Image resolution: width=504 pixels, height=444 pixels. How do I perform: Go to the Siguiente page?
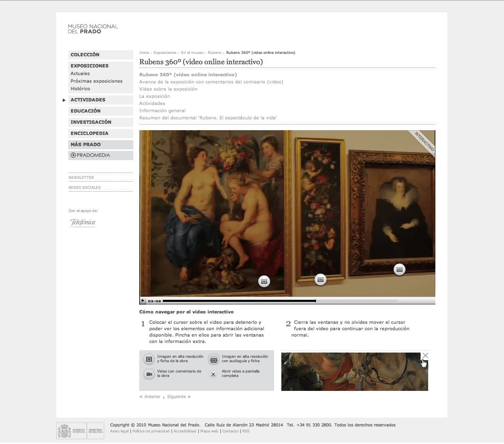point(179,396)
